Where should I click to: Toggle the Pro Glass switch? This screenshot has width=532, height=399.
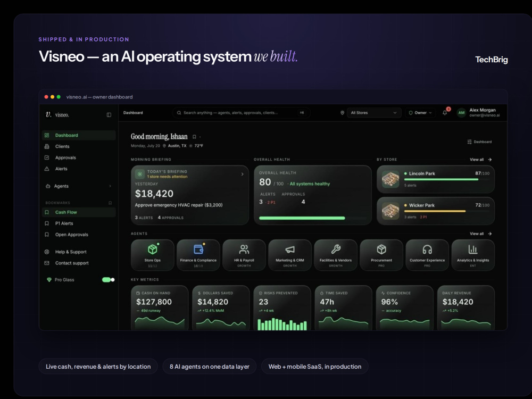click(x=108, y=280)
